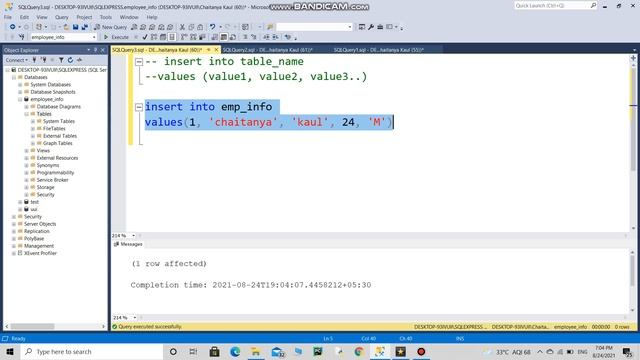Image resolution: width=640 pixels, height=360 pixels.
Task: Open the notification center icon
Action: point(627,351)
